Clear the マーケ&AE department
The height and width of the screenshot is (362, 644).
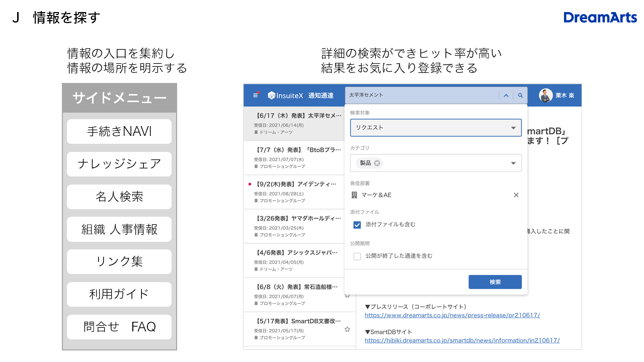tap(516, 195)
